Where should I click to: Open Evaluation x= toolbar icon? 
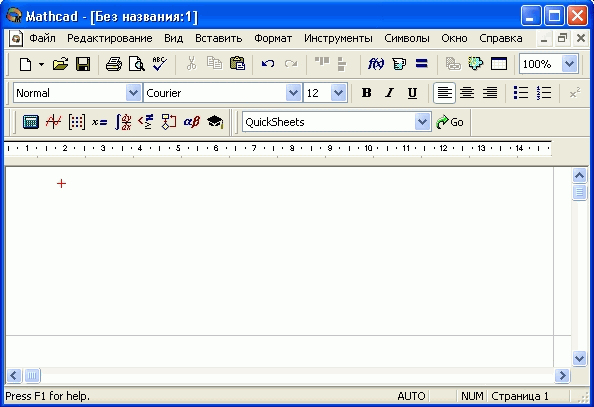point(100,122)
